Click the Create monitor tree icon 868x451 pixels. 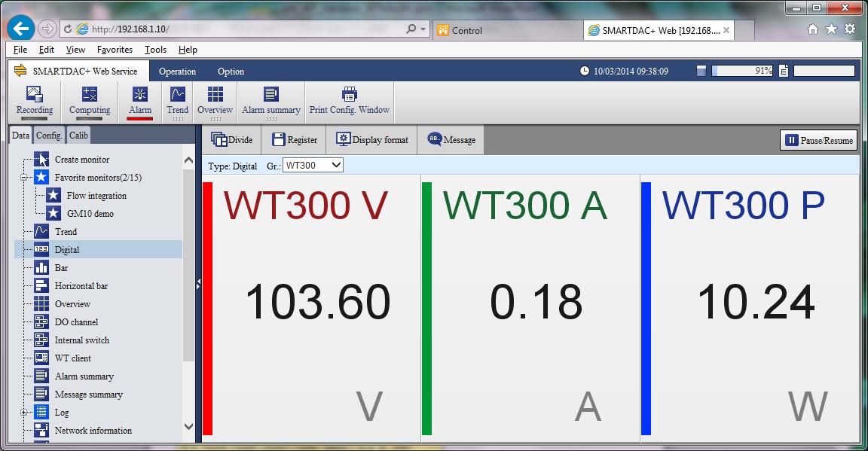(41, 160)
